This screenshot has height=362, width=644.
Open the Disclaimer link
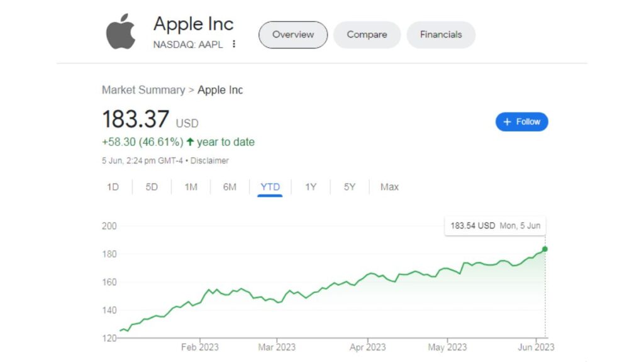209,161
